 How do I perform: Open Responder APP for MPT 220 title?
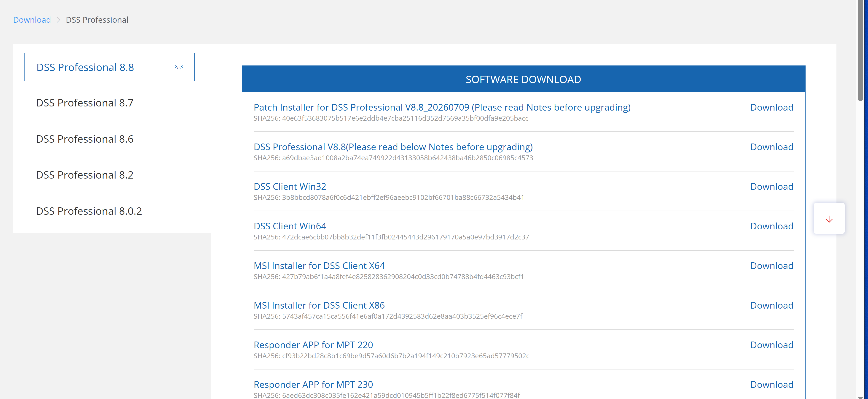313,345
